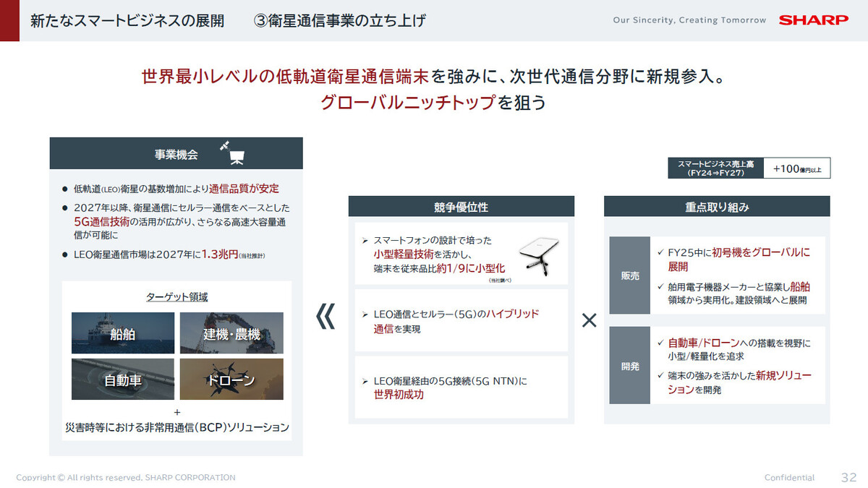Click the copyright notice SHARP CORPORATION

[125, 477]
